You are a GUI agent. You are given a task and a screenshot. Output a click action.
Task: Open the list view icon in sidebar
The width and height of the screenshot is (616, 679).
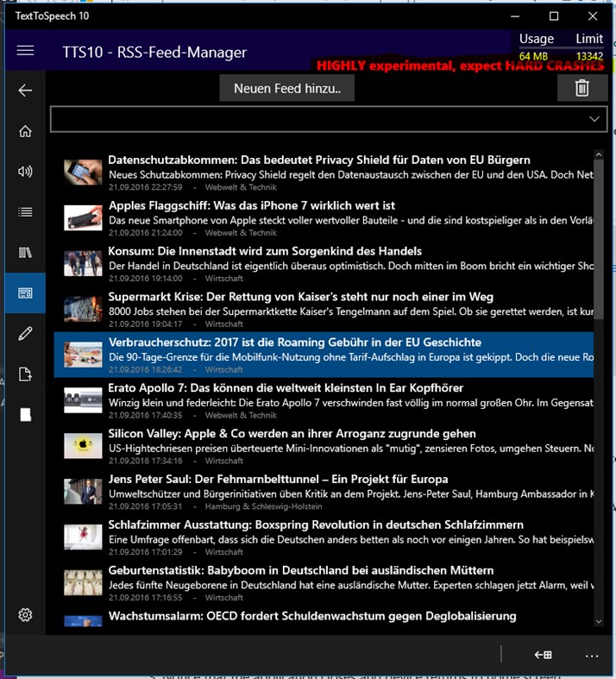click(25, 211)
